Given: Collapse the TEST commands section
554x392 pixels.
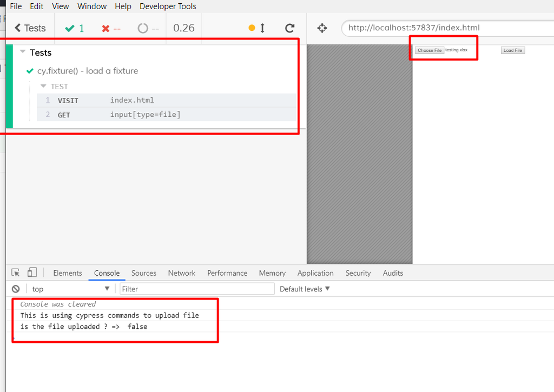Looking at the screenshot, I should coord(43,86).
